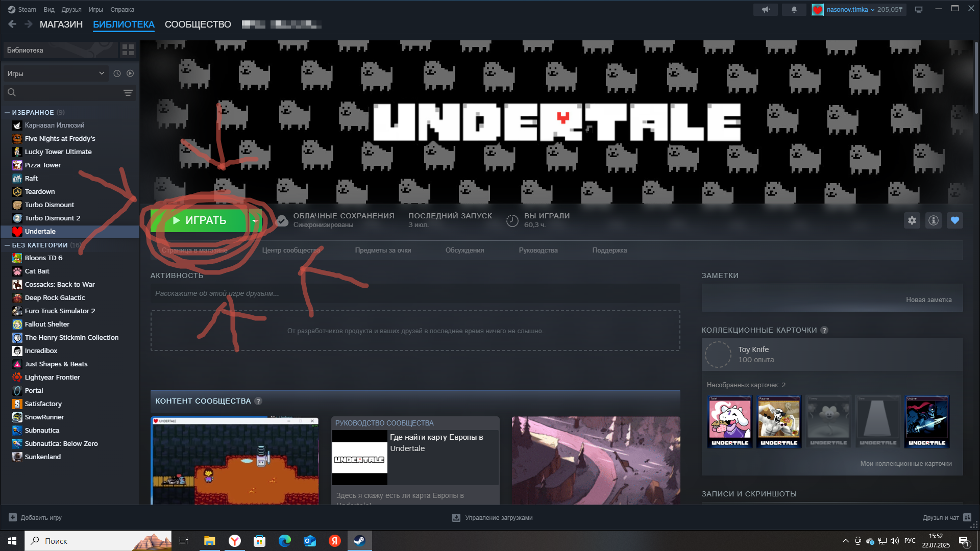Open the Pizza Tower game icon
The image size is (980, 551).
point(17,165)
